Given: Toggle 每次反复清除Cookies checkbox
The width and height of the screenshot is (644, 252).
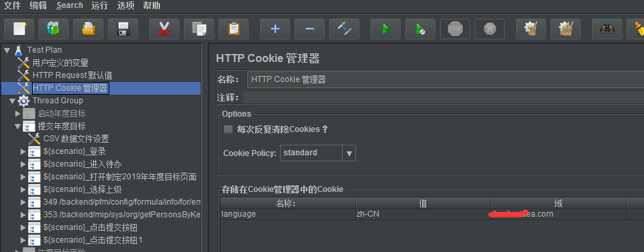Looking at the screenshot, I should click(228, 129).
